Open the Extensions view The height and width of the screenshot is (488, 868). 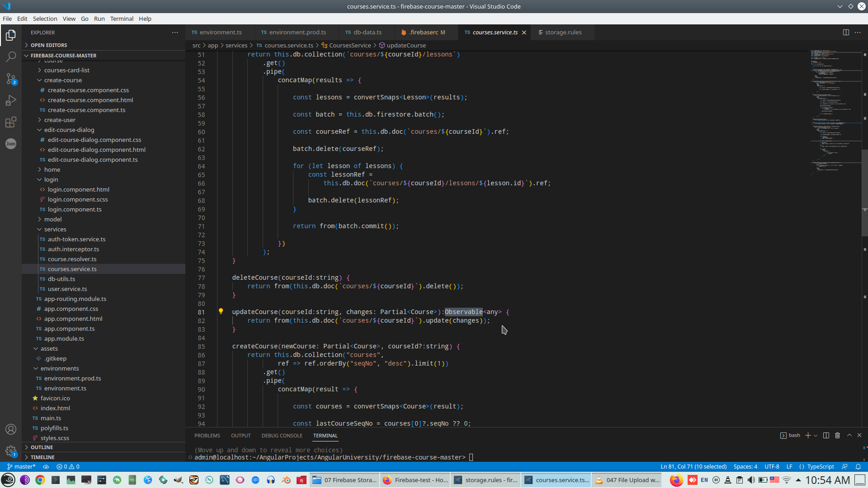pos(11,122)
